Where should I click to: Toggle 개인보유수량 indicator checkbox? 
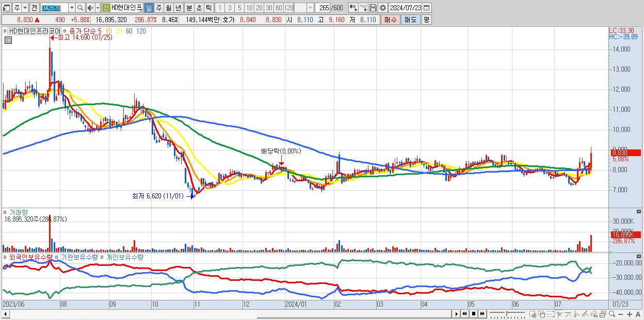click(103, 257)
